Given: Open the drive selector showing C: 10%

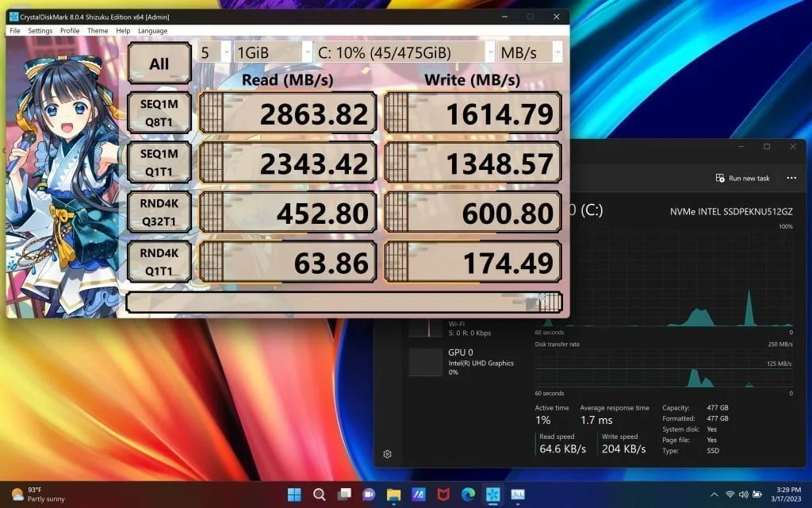Looking at the screenshot, I should tap(404, 52).
